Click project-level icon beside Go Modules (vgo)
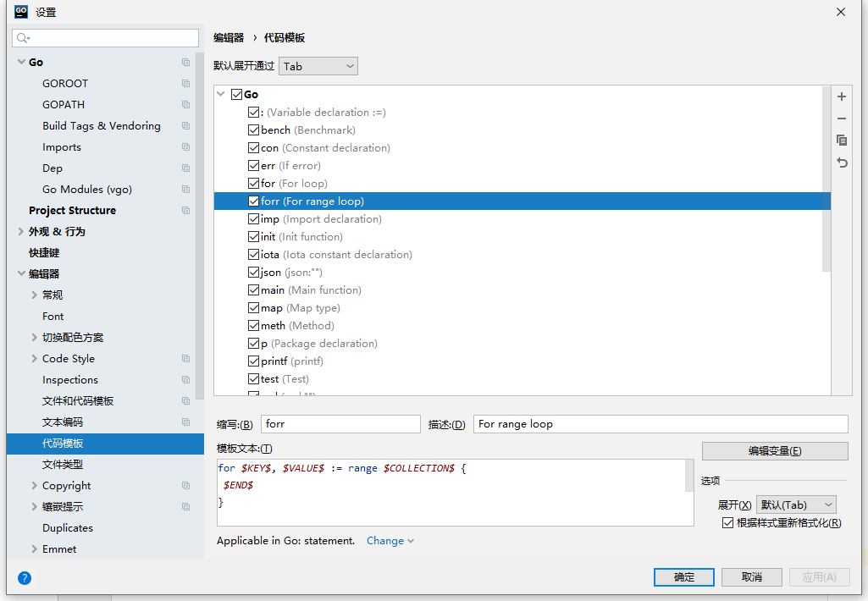This screenshot has width=868, height=601. click(x=186, y=190)
